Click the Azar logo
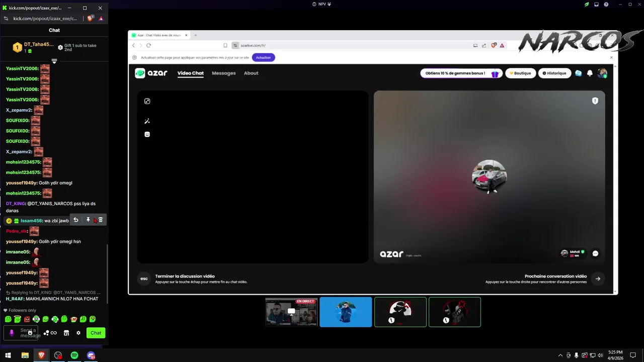The image size is (644, 362). 151,73
